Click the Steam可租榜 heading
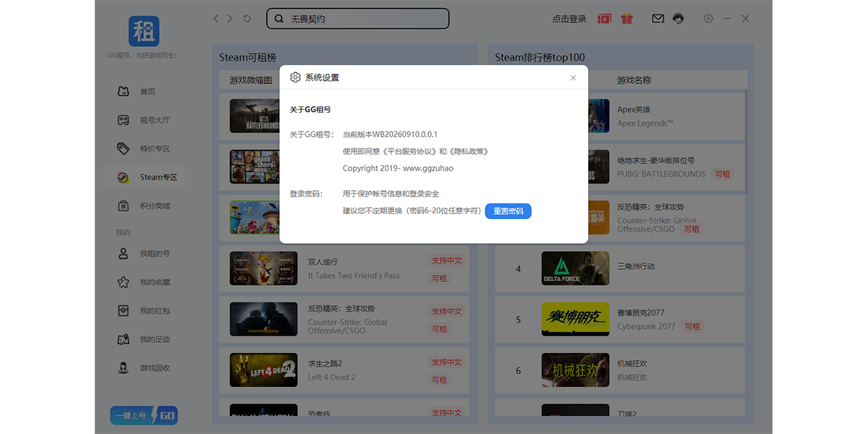The image size is (868, 434). click(x=248, y=57)
